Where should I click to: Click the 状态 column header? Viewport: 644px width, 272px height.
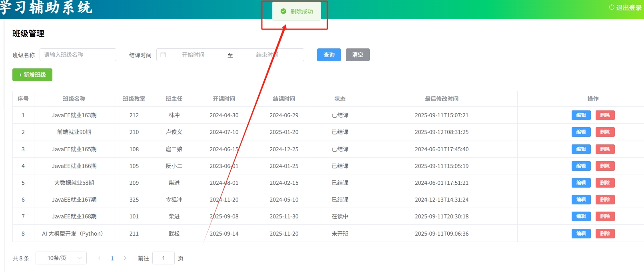pyautogui.click(x=340, y=99)
